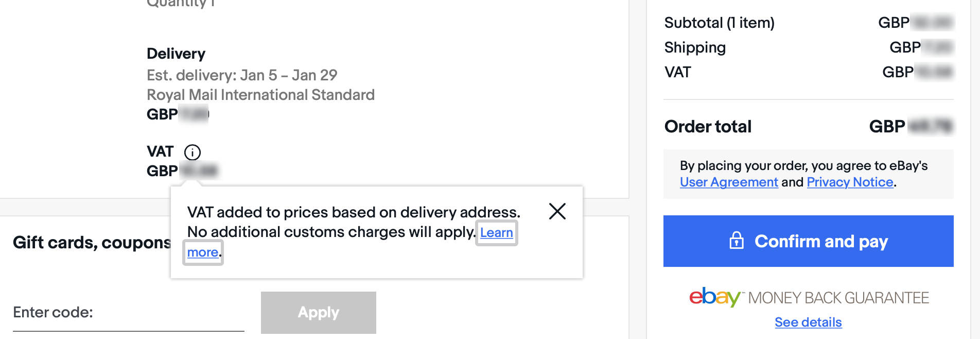Open the See details link

pos(808,323)
